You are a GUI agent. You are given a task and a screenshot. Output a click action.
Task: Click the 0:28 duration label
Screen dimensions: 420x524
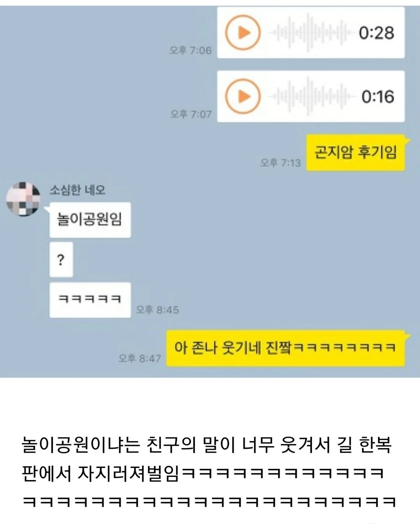[x=376, y=33]
